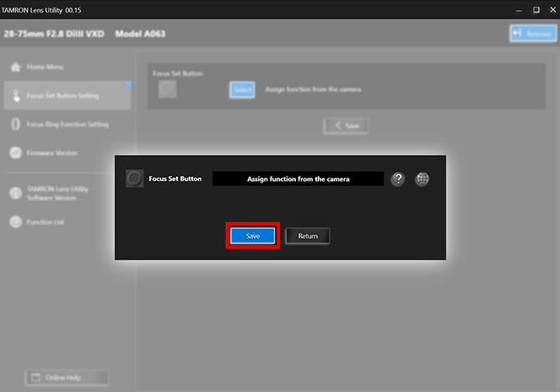This screenshot has width=560, height=392.
Task: Click the Firmware Version round icon
Action: 15,152
